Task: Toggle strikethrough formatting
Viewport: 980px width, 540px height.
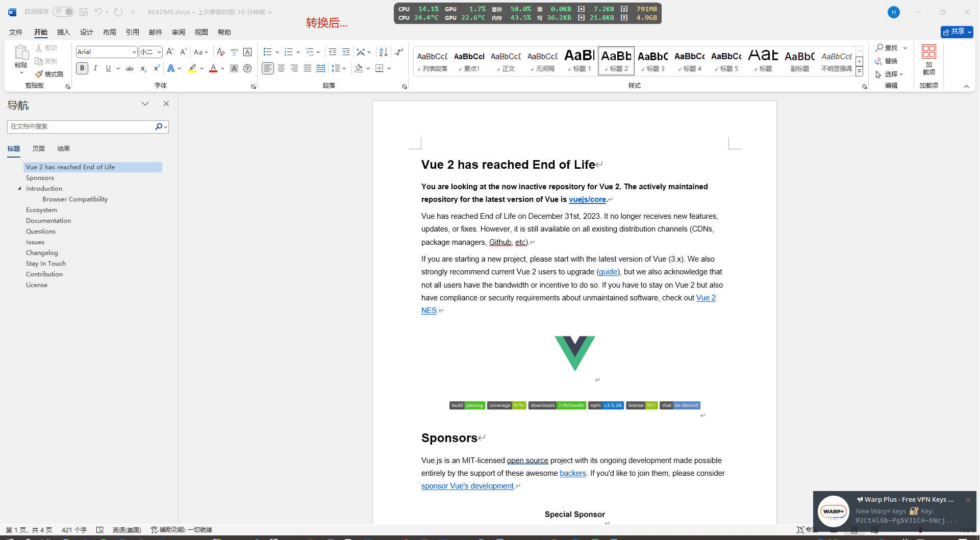Action: [x=130, y=68]
